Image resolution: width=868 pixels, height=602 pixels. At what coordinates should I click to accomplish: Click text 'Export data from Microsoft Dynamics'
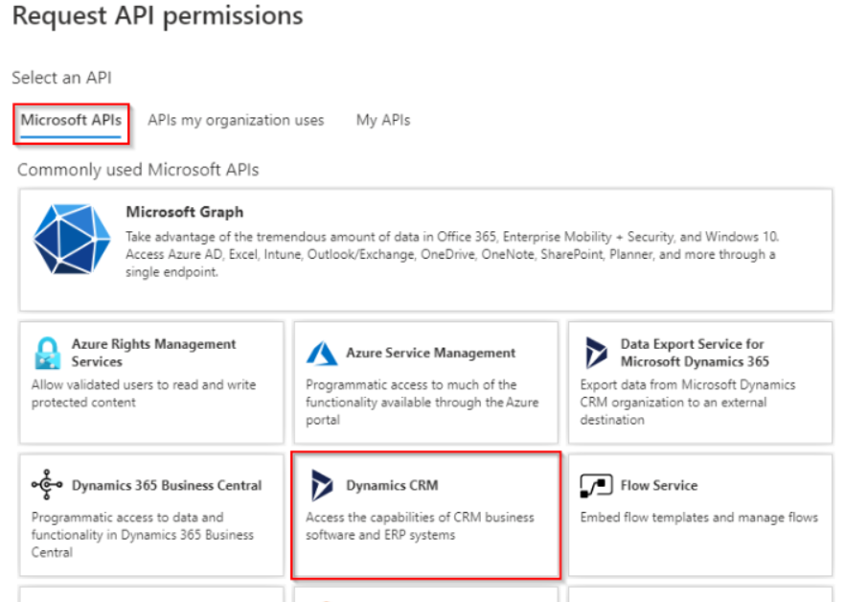click(x=688, y=384)
